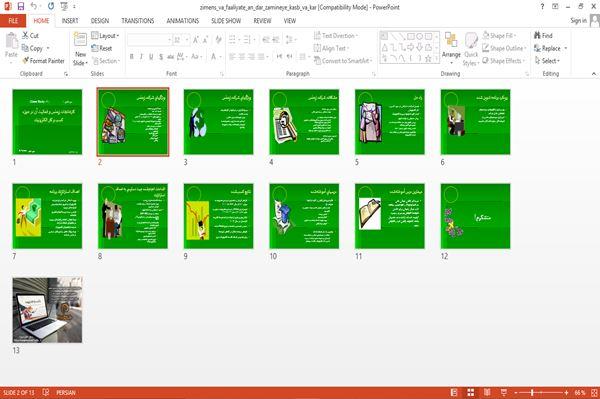The width and height of the screenshot is (600, 399).
Task: Click the Find binoculars icon
Action: tap(538, 35)
